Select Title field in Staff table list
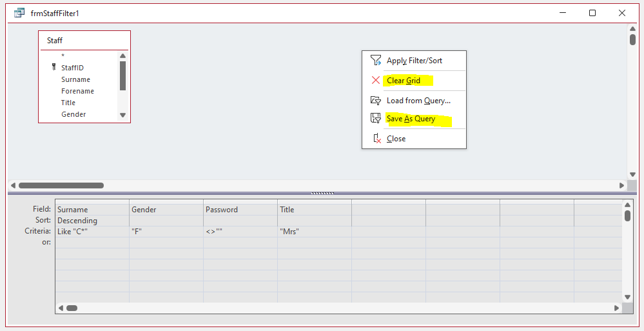 click(79, 103)
